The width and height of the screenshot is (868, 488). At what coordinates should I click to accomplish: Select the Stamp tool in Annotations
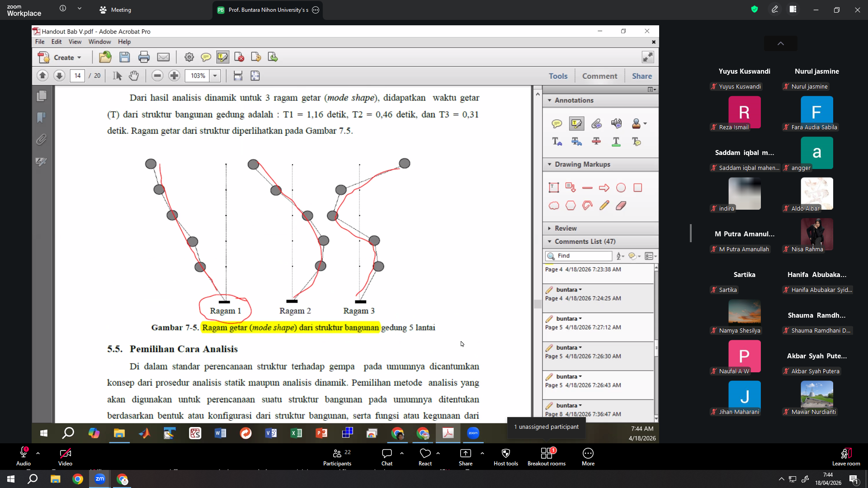tap(637, 124)
